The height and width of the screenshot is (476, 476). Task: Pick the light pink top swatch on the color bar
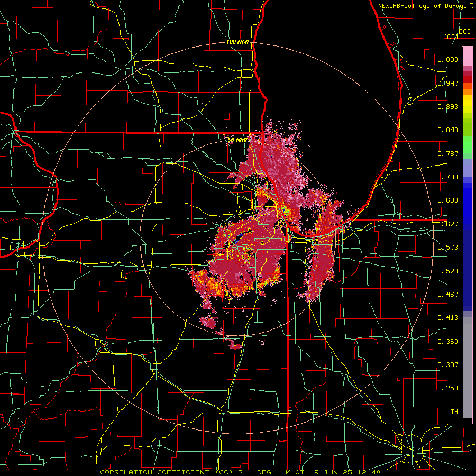(x=467, y=56)
